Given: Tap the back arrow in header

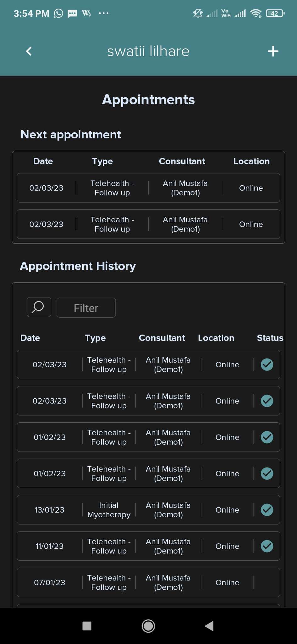Looking at the screenshot, I should coord(29,51).
